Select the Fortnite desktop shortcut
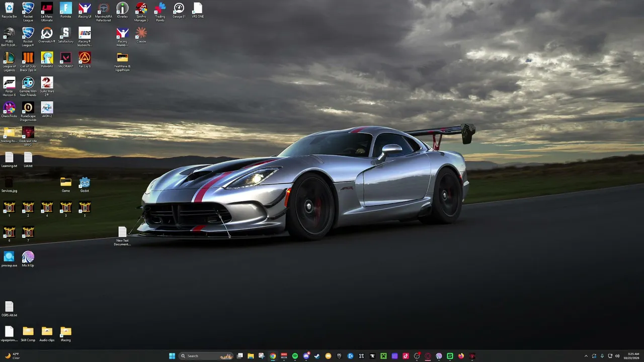Screen dimensions: 644x362 pyautogui.click(x=66, y=11)
